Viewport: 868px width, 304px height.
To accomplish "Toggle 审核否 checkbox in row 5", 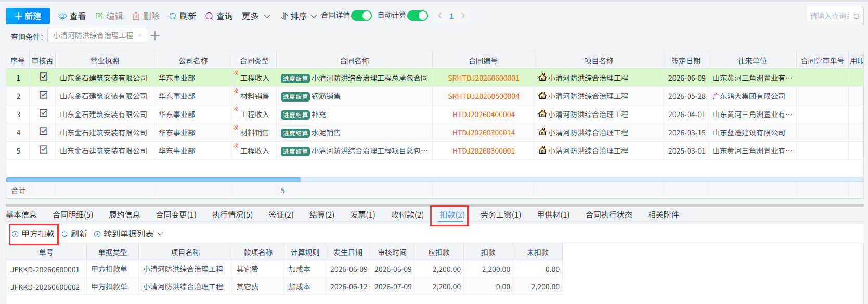I will [x=44, y=149].
